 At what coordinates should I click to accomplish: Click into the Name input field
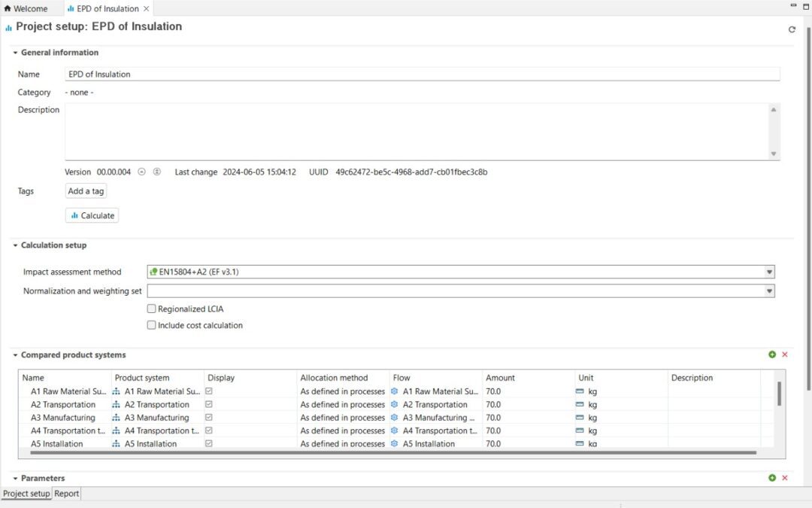pos(422,75)
